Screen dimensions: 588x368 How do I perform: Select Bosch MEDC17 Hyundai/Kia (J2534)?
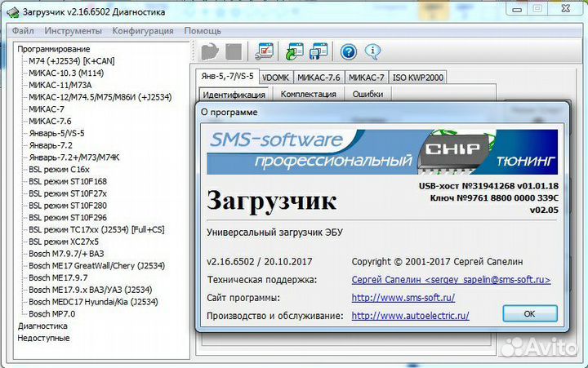point(93,302)
